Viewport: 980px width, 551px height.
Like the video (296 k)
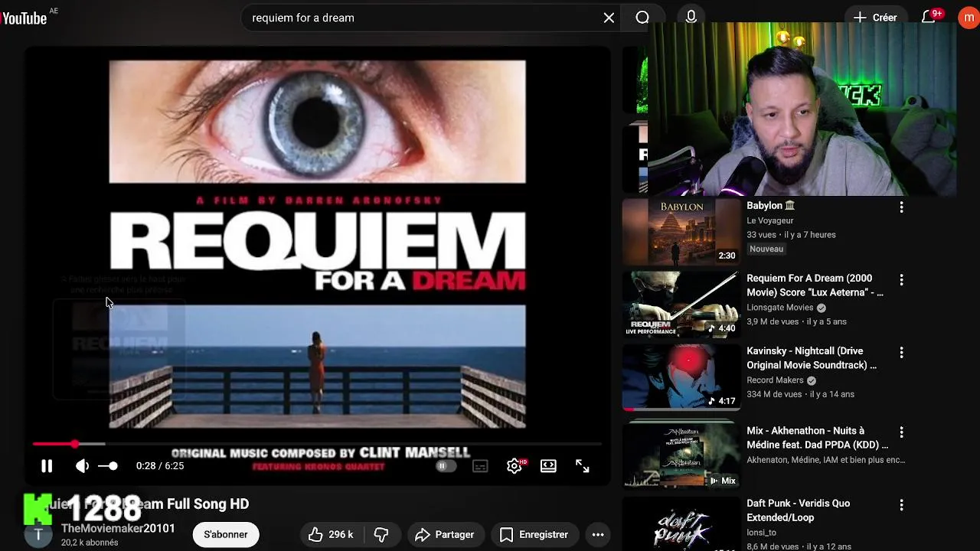click(x=331, y=534)
